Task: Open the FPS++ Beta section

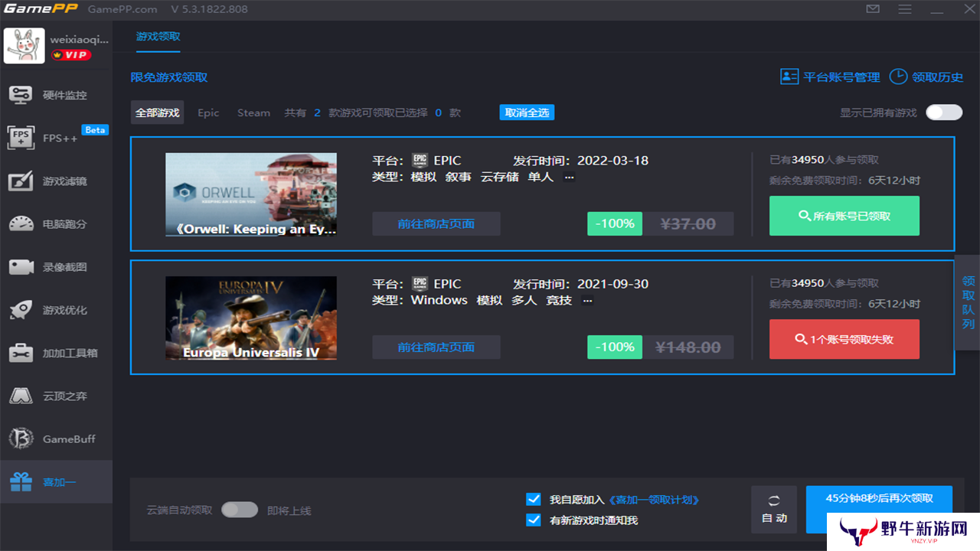Action: click(56, 138)
